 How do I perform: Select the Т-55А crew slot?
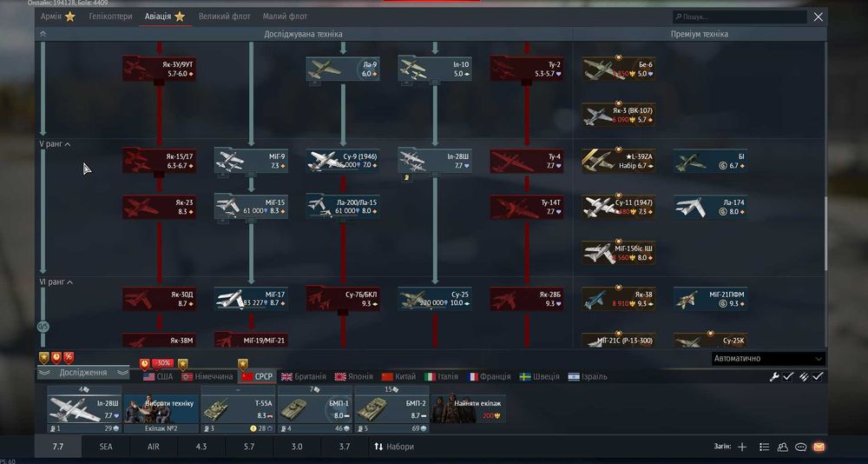coord(238,409)
